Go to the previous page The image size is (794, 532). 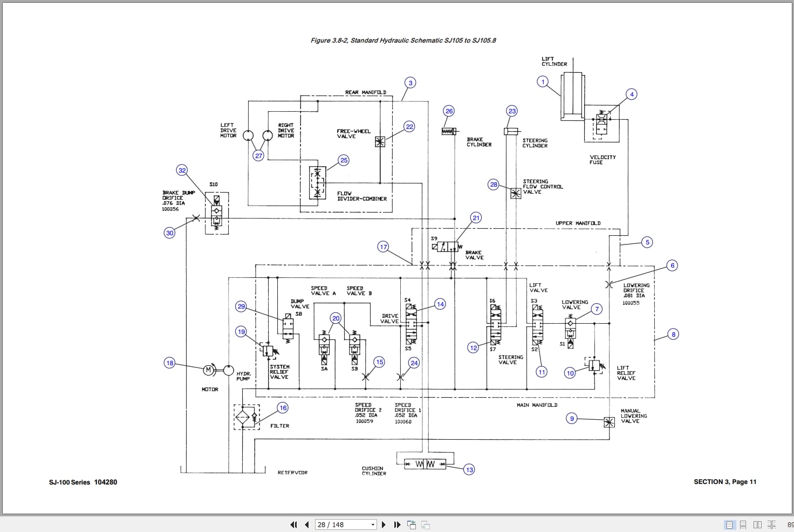(x=306, y=524)
